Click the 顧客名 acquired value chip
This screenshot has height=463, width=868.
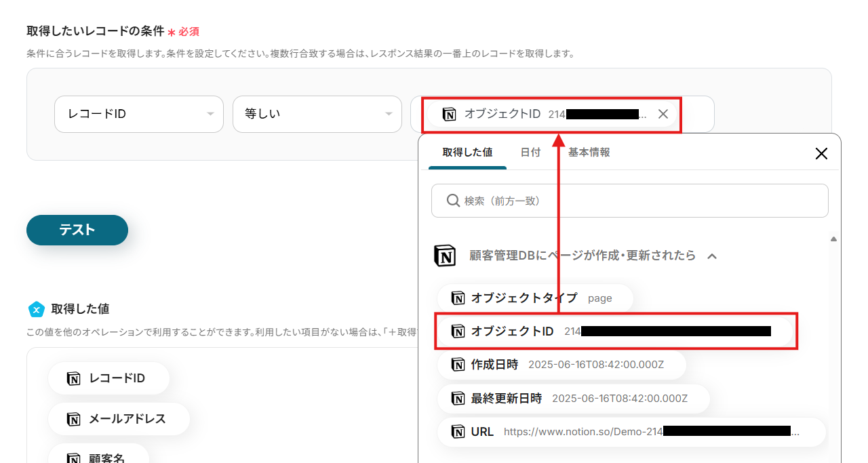tap(98, 454)
